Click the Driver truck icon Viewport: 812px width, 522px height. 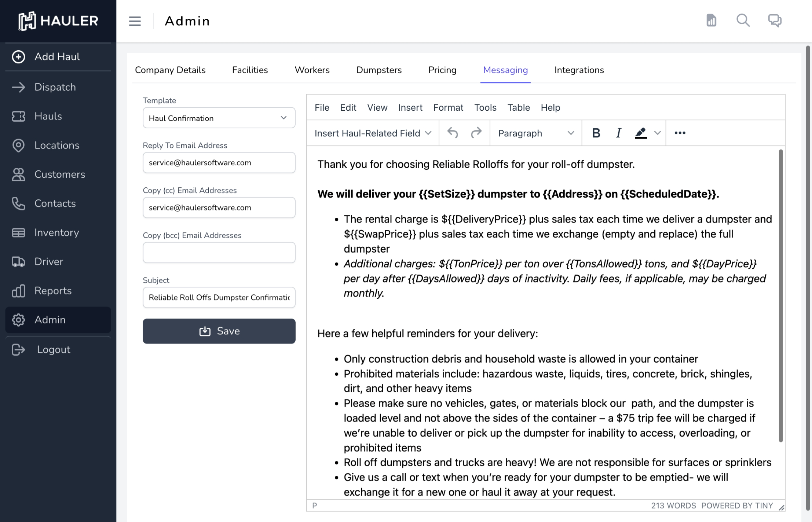click(18, 262)
